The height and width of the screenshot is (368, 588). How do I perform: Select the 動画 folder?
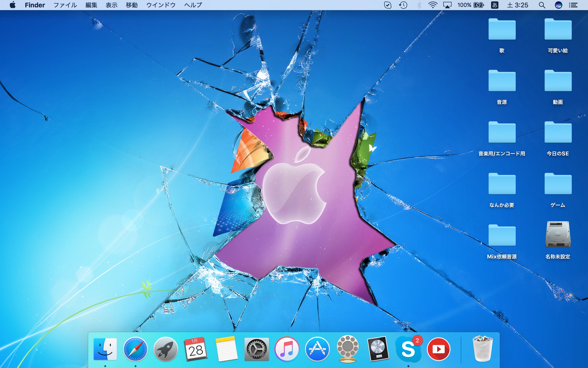(558, 88)
